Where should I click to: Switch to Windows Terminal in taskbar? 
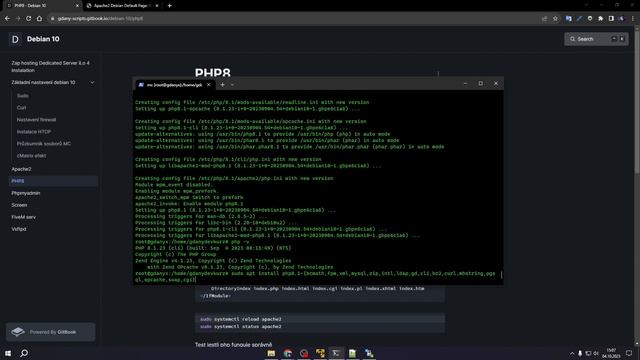point(336,353)
